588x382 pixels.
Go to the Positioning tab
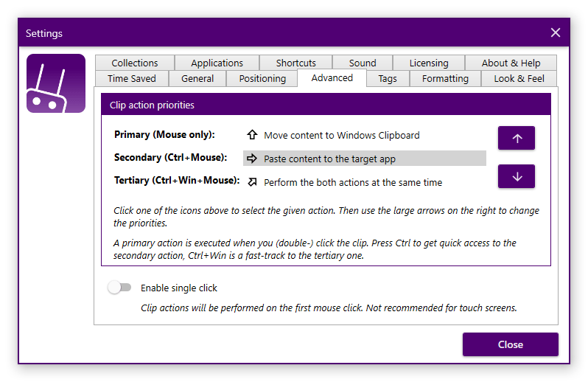pyautogui.click(x=262, y=78)
